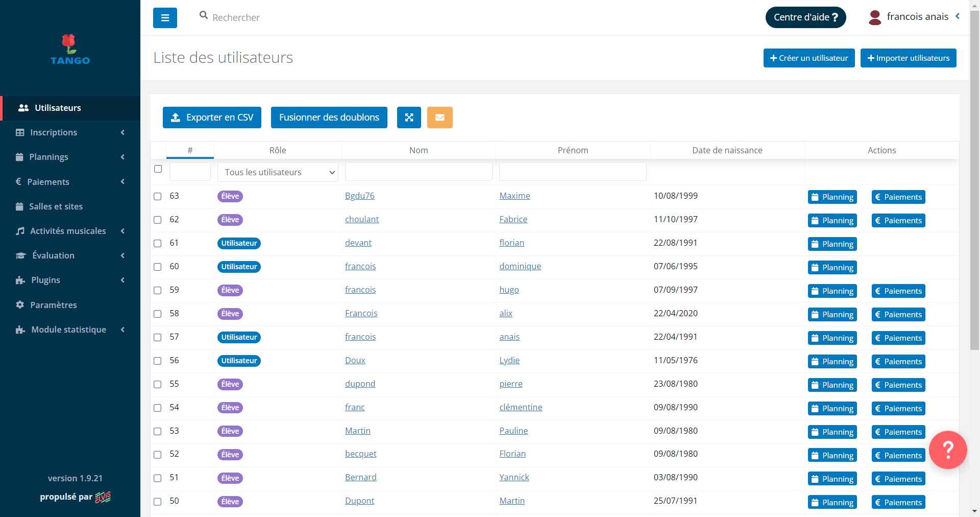The height and width of the screenshot is (517, 980).
Task: Open Salles et sites menu item
Action: point(56,206)
